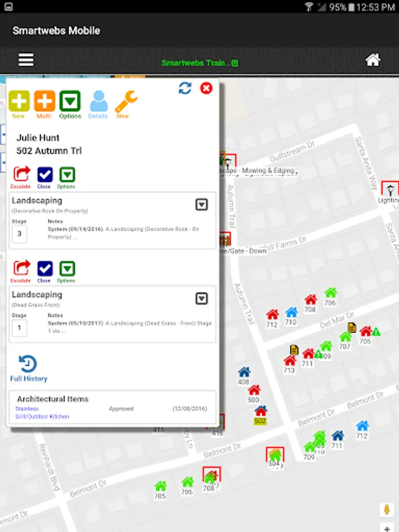
Task: Tap the orange Multi plus icon
Action: coord(44,101)
